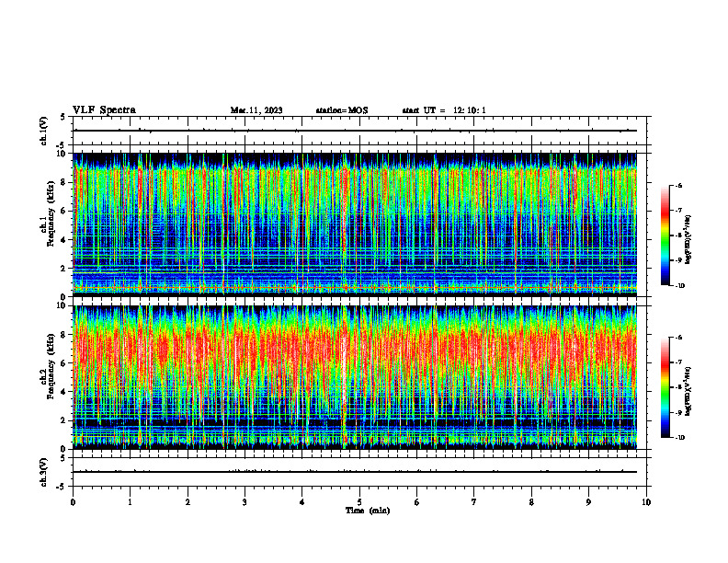Click the log(PSD) label beside ch.1 color bar
Image resolution: width=728 pixels, height=563 pixels.
[x=688, y=239]
